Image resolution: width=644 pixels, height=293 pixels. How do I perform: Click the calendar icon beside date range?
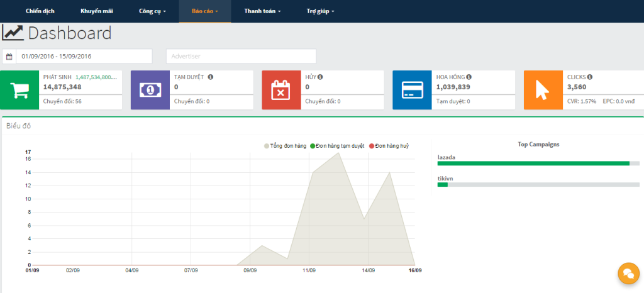9,56
